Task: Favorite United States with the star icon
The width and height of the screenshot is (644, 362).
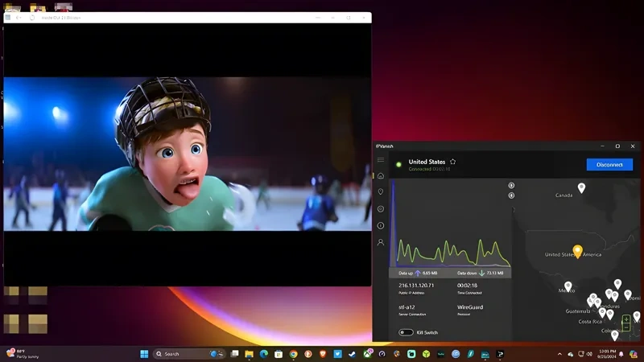Action: [x=452, y=162]
